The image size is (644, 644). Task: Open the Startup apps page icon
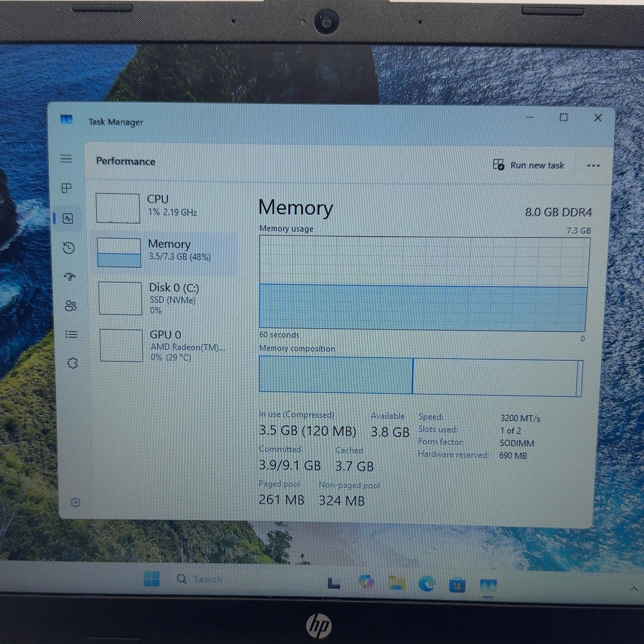coord(70,277)
